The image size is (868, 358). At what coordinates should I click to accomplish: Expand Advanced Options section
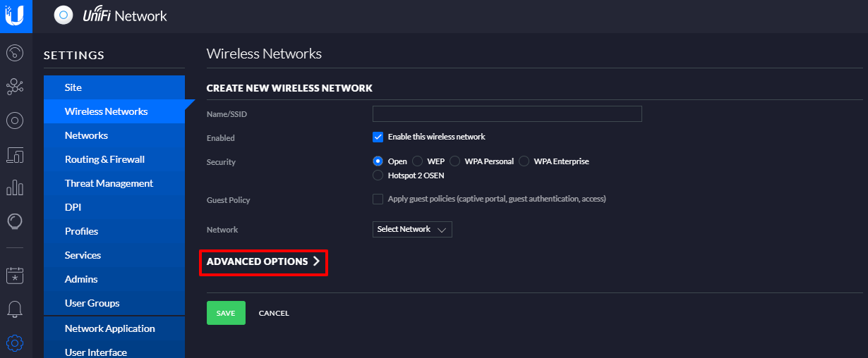point(263,261)
